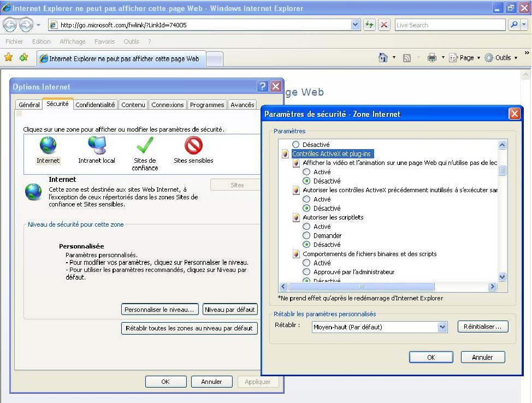Screen dimensions: 532x403
Task: Click the empty new tab button
Action: [215, 59]
